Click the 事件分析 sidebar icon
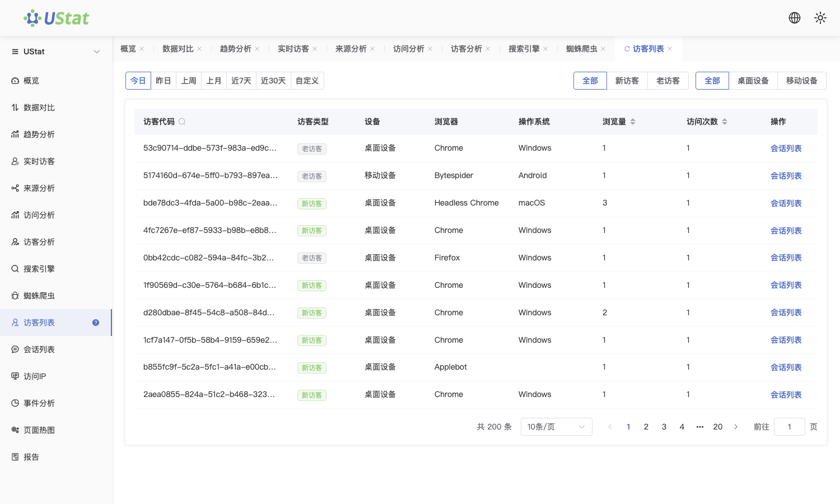 coord(15,403)
